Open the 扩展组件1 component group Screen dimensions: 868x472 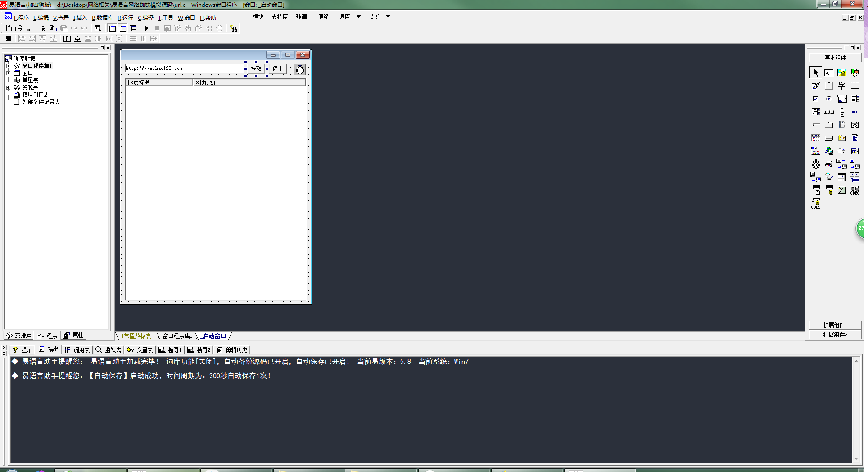(x=835, y=325)
